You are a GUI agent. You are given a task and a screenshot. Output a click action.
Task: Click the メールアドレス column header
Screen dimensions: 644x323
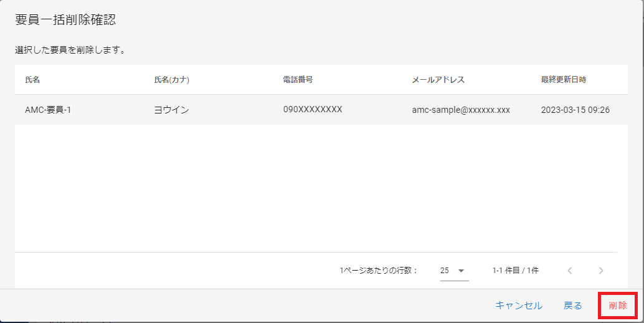tap(438, 80)
